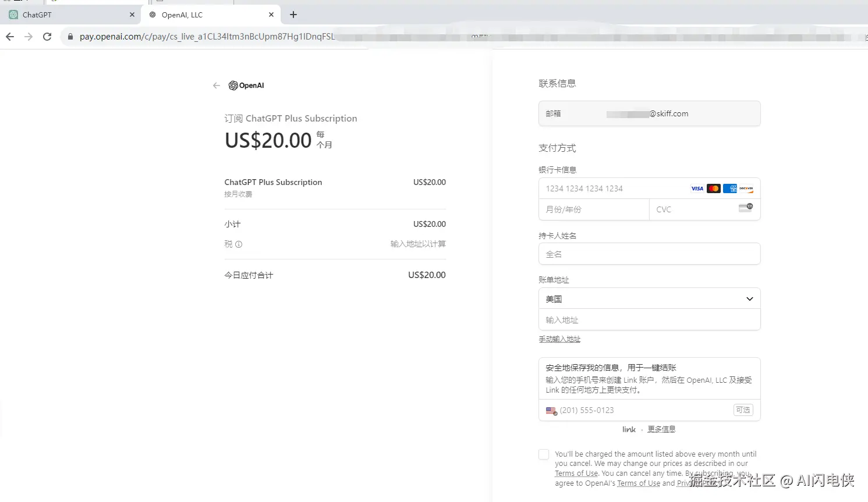Image resolution: width=868 pixels, height=502 pixels.
Task: Click the 订阅 ChatGPT Plus Subscription heading
Action: tap(290, 118)
